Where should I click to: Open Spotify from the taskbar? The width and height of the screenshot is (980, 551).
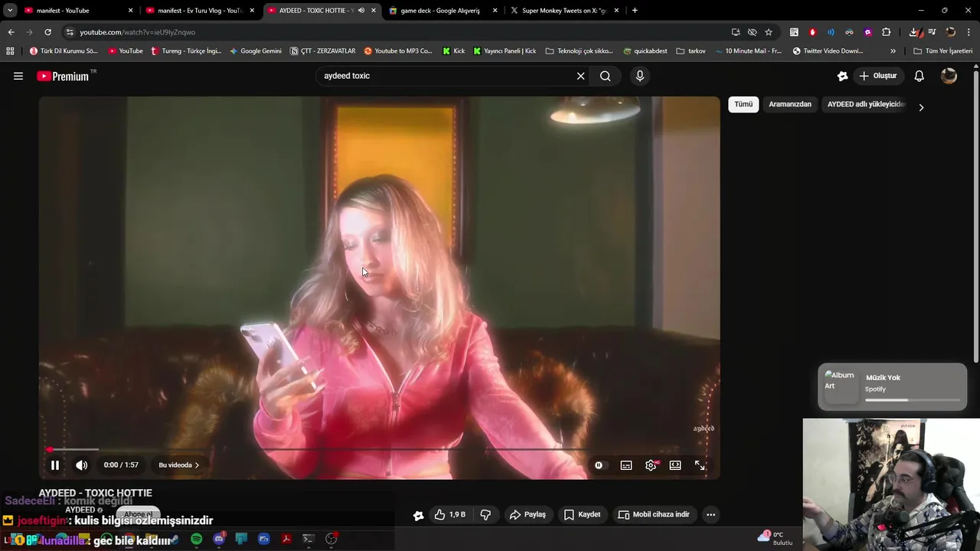tap(197, 539)
